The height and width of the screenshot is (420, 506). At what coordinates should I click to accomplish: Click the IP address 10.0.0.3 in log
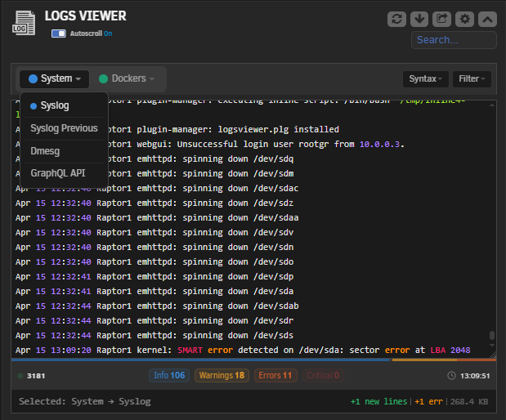pyautogui.click(x=379, y=144)
